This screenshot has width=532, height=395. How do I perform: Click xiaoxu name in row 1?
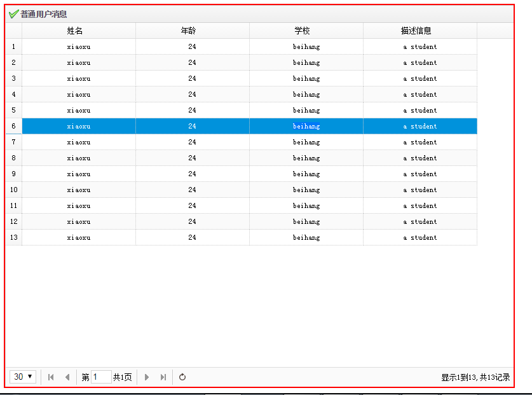[x=79, y=46]
